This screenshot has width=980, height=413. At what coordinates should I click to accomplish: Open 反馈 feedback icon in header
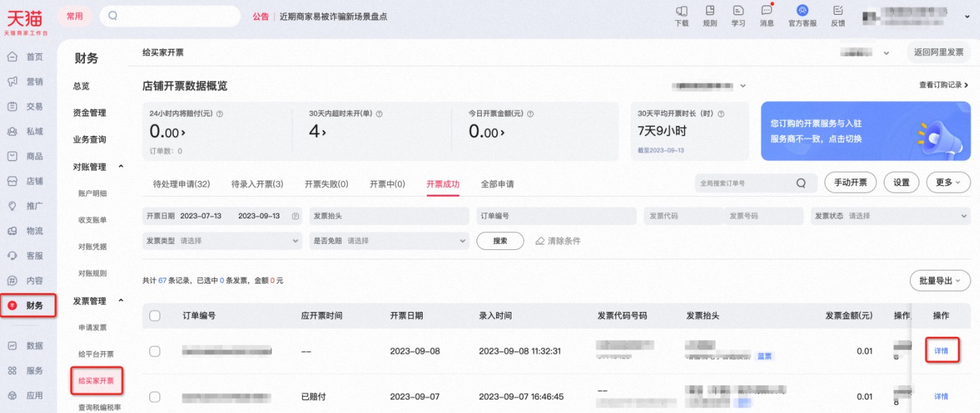(x=838, y=11)
